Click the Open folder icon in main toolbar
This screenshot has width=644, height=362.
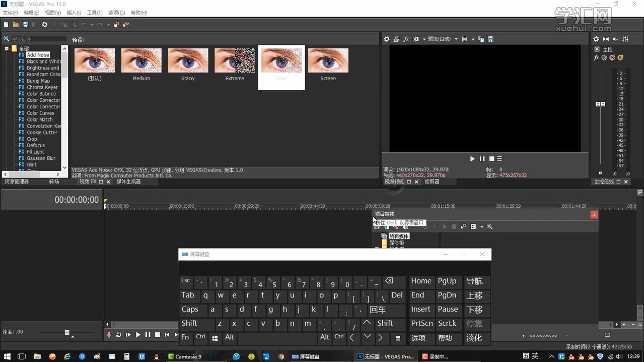[x=16, y=25]
